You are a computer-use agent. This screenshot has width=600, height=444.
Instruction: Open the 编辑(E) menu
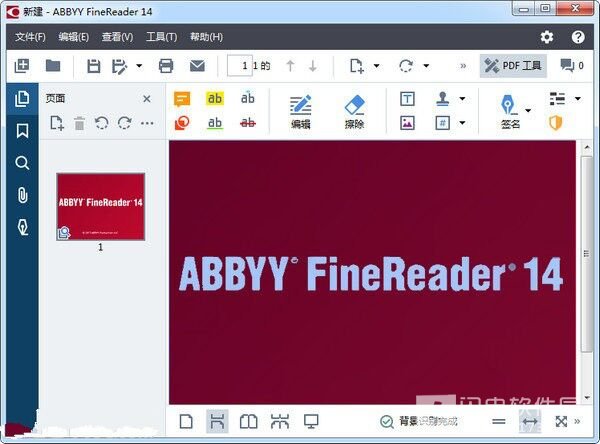[x=74, y=37]
